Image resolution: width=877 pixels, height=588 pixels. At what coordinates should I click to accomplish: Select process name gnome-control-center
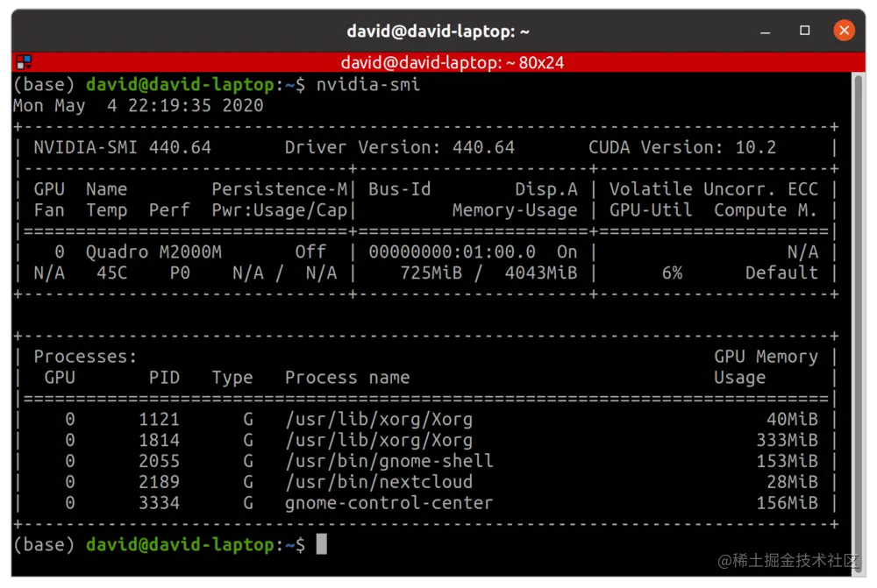389,503
